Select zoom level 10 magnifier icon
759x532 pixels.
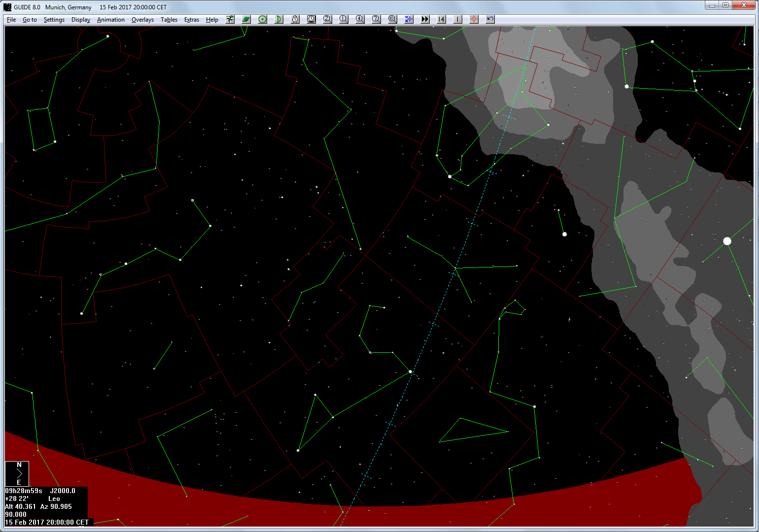[x=393, y=19]
